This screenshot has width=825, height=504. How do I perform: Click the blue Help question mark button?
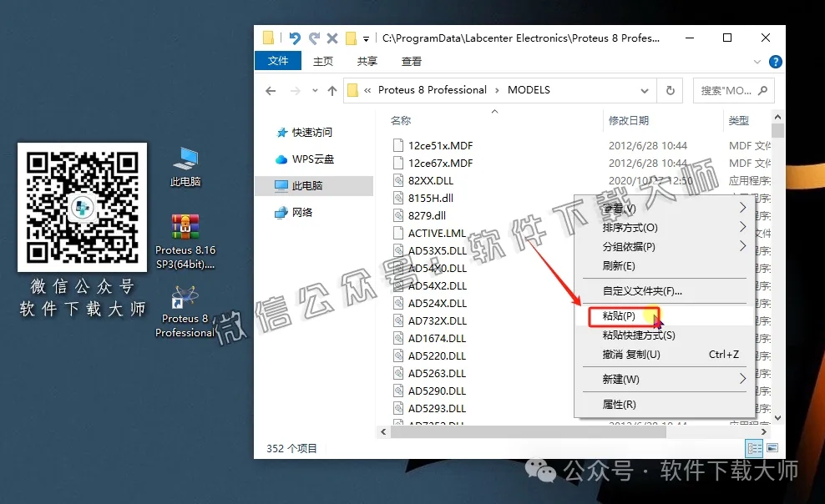pos(776,61)
